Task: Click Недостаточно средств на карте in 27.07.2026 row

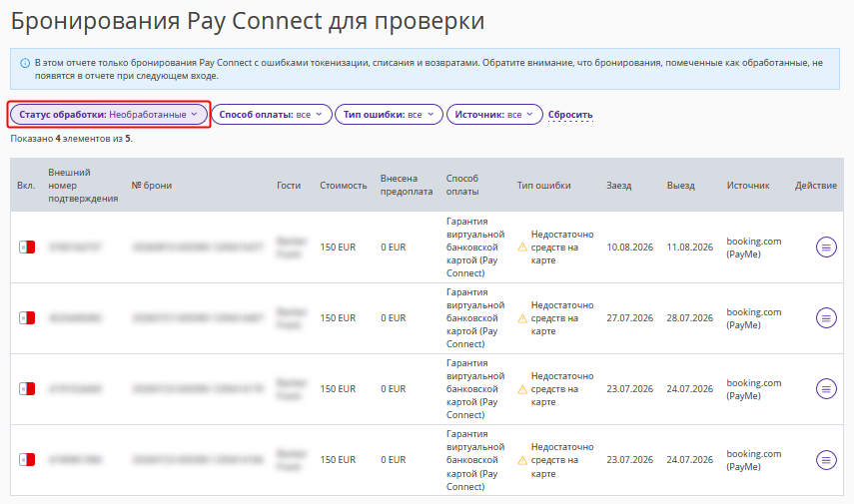Action: point(562,317)
